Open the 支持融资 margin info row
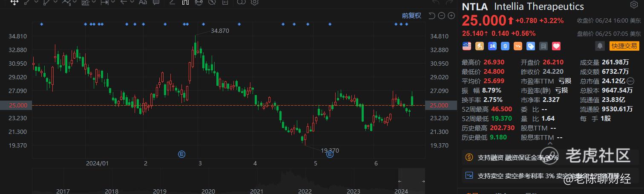 click(550, 157)
